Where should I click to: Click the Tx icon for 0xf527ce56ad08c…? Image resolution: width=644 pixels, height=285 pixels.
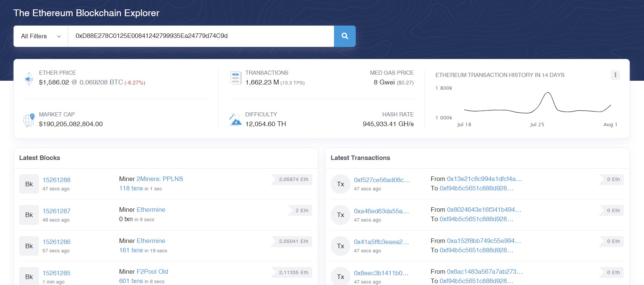click(340, 184)
